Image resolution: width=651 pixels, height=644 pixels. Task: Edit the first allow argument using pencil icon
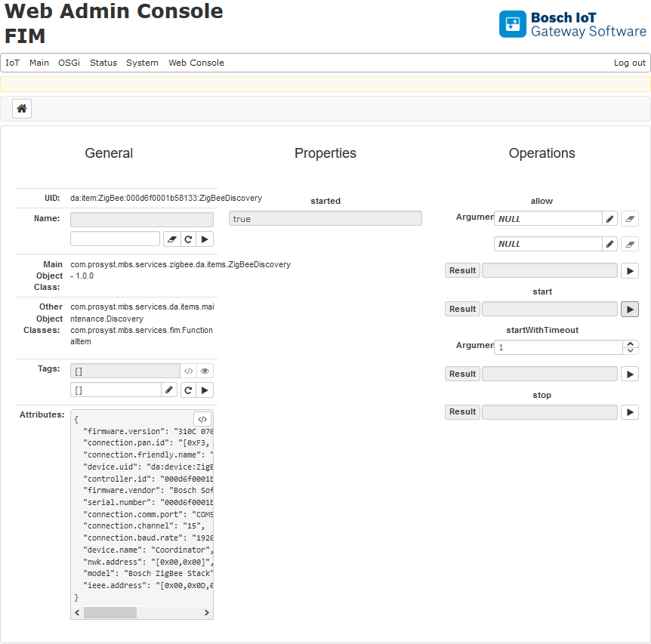[x=609, y=218]
